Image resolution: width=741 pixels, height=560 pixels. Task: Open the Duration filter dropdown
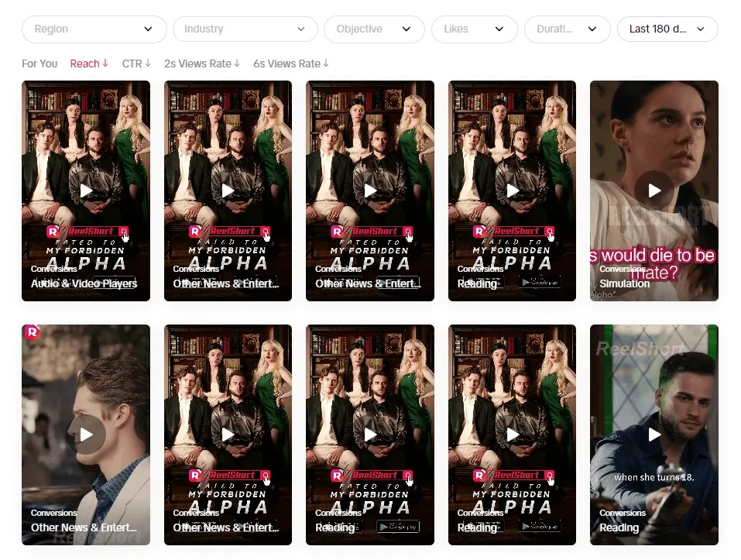tap(567, 29)
